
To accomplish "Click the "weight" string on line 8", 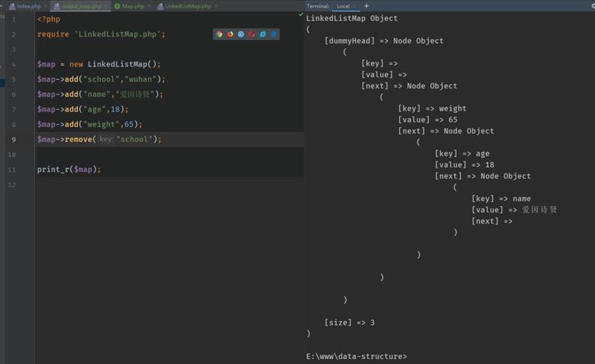I will tap(101, 124).
